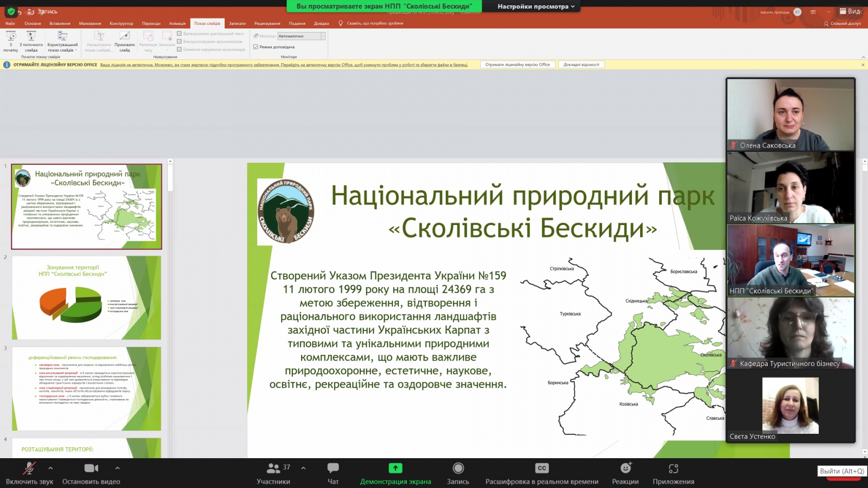868x488 pixels.
Task: Switch to Малювання ribbon tab
Action: pyautogui.click(x=90, y=23)
